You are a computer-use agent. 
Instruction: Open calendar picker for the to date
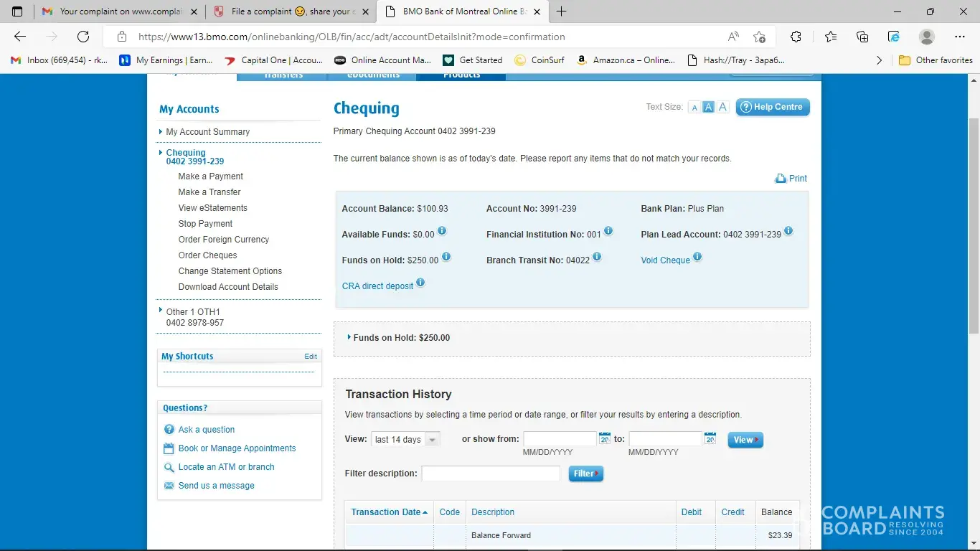click(710, 438)
